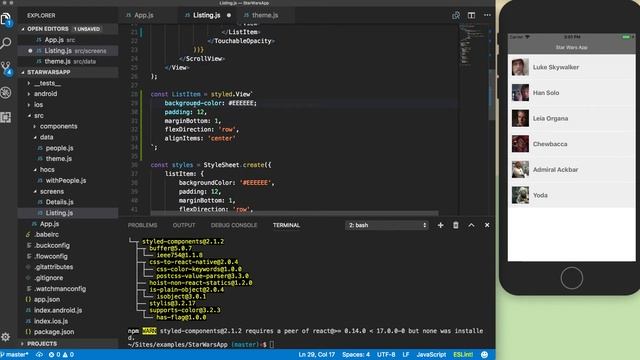The height and width of the screenshot is (360, 640).
Task: Expand the android folder
Action: (x=68, y=94)
